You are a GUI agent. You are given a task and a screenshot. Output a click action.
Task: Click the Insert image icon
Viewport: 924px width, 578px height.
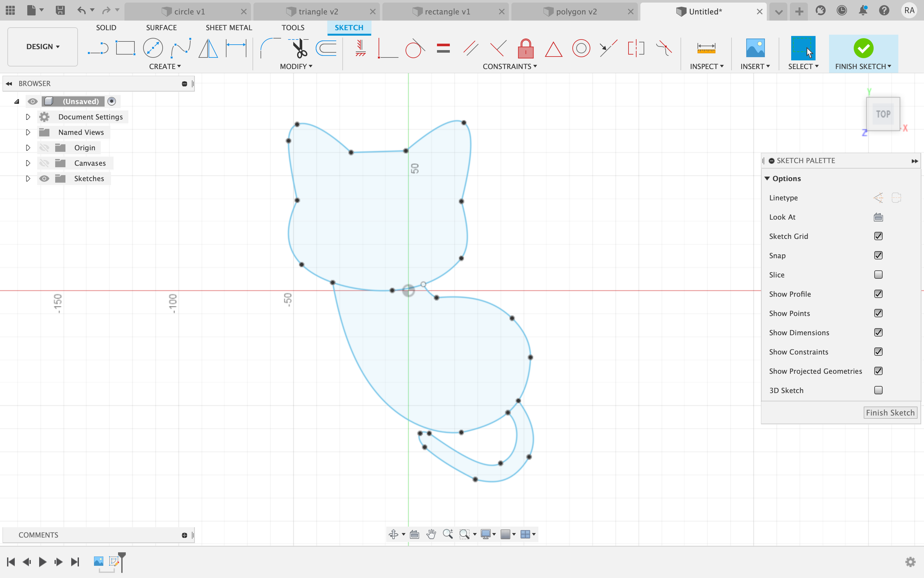(x=755, y=48)
